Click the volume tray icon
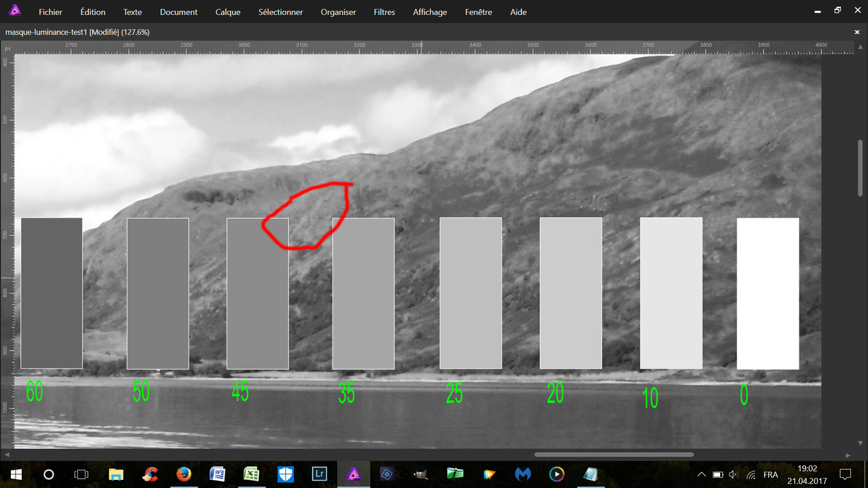 tap(734, 474)
